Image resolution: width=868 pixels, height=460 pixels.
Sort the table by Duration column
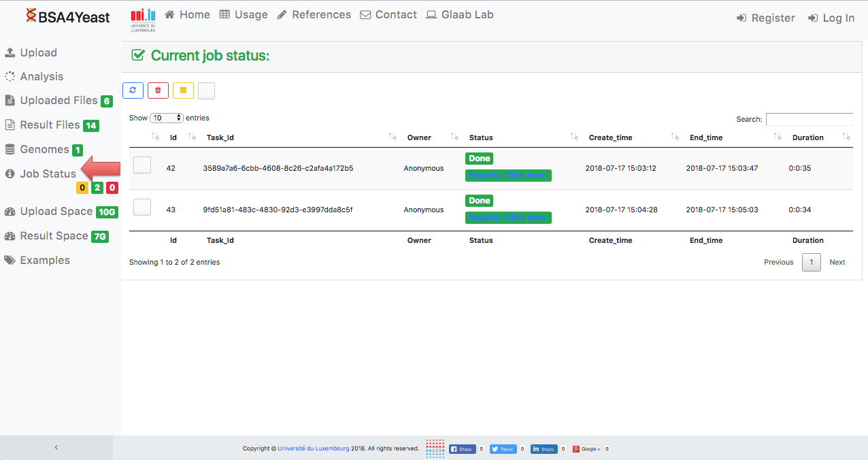point(807,137)
